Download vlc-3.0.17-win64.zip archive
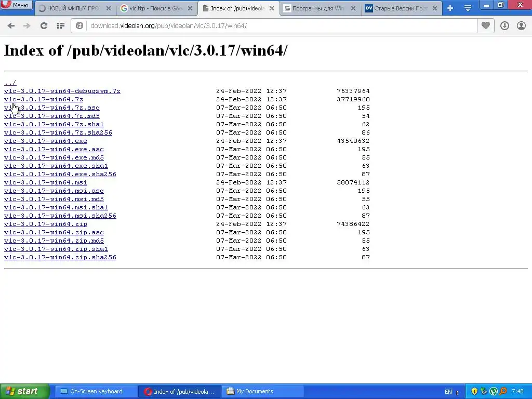This screenshot has height=399, width=532. (46, 224)
